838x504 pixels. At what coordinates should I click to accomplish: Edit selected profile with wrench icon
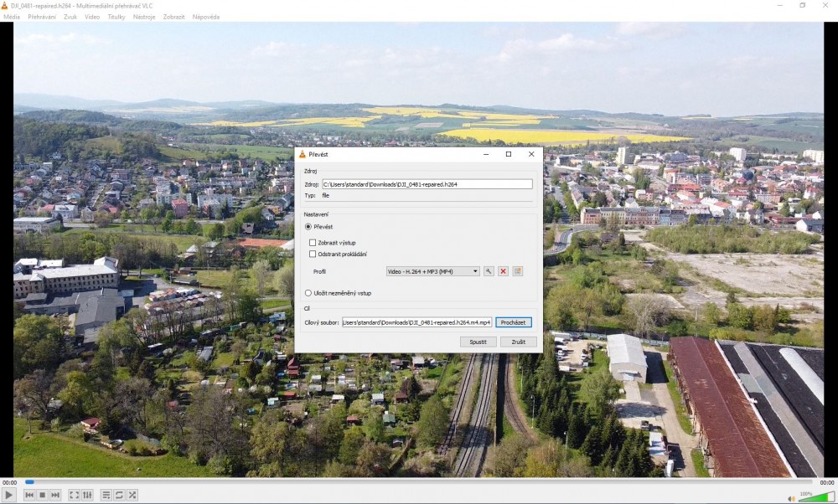pos(489,271)
